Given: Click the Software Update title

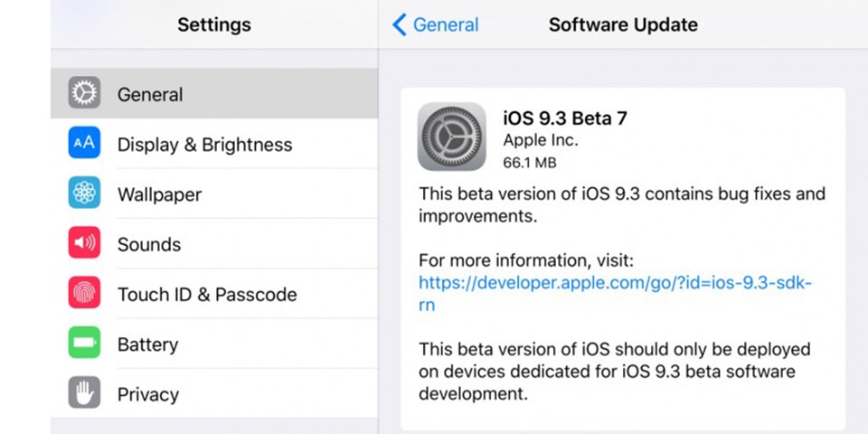Looking at the screenshot, I should (623, 25).
